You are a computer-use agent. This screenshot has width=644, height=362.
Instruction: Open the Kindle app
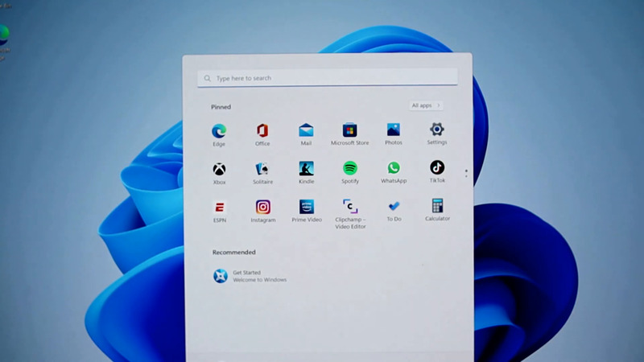306,169
